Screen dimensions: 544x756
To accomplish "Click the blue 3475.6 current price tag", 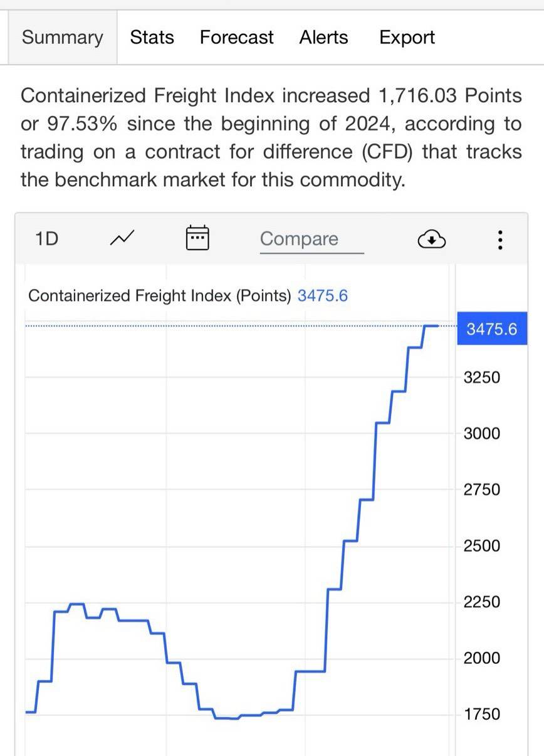I will click(492, 329).
